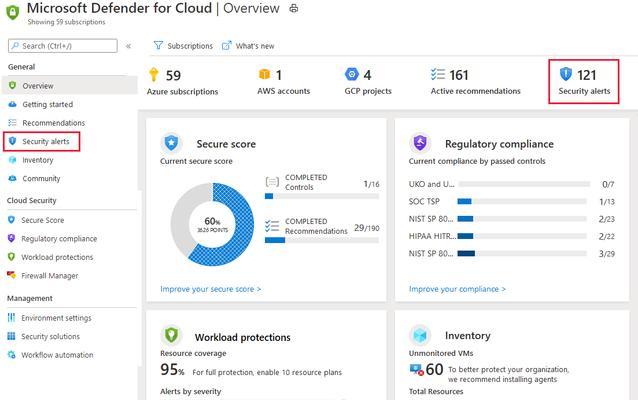Click the 161 Active recommendations count
This screenshot has width=638, height=400.
tap(459, 75)
